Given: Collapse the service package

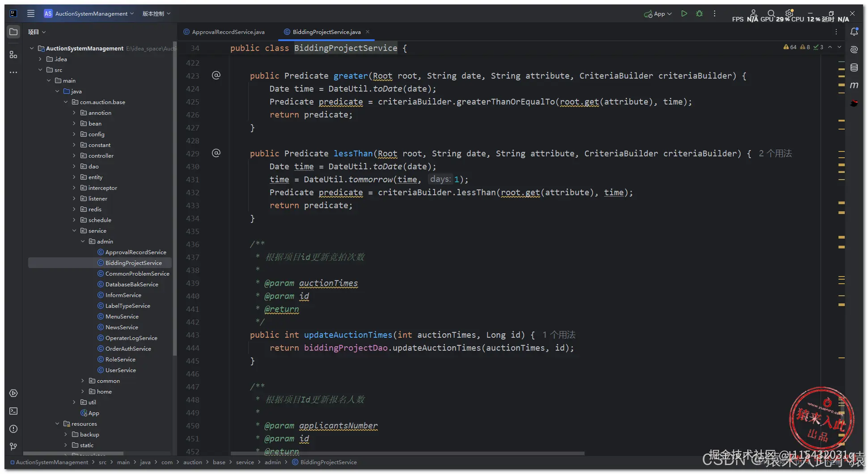Looking at the screenshot, I should tap(74, 231).
